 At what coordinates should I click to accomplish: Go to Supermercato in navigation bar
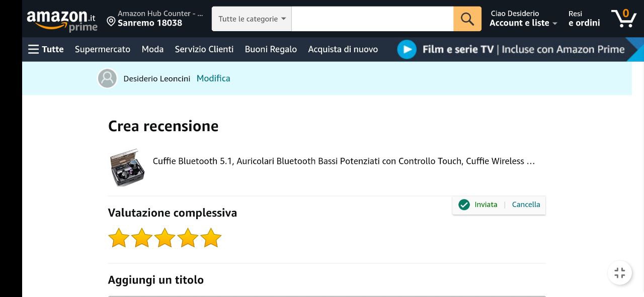click(103, 49)
